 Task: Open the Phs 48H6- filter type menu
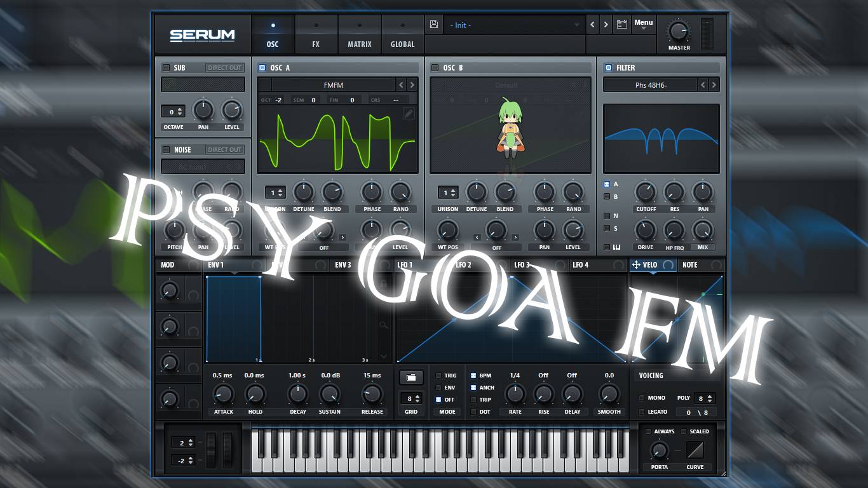pyautogui.click(x=650, y=85)
